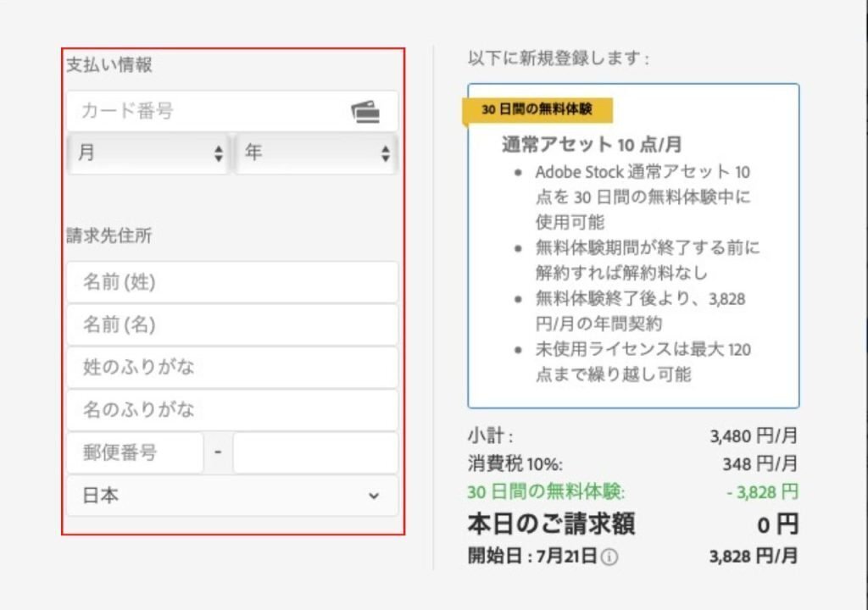Open the 月 expiry month dropdown
This screenshot has height=610, width=868.
pos(149,153)
